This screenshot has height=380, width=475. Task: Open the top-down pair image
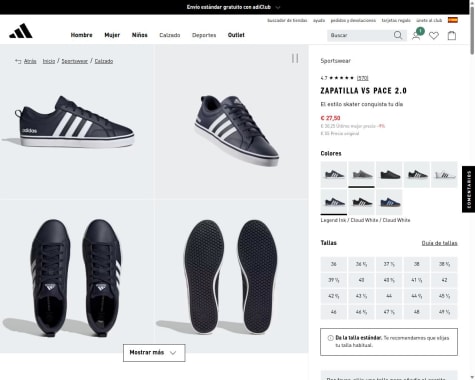77,276
